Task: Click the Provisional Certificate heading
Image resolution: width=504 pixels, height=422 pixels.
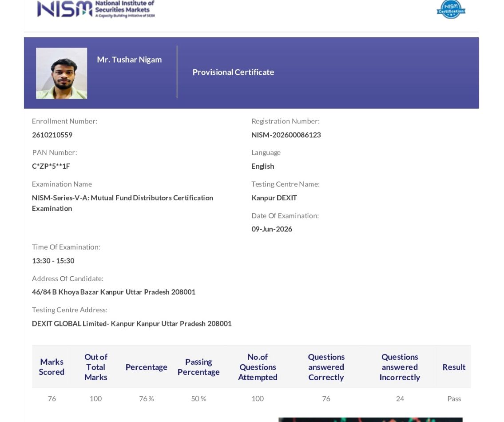Action: coord(234,72)
